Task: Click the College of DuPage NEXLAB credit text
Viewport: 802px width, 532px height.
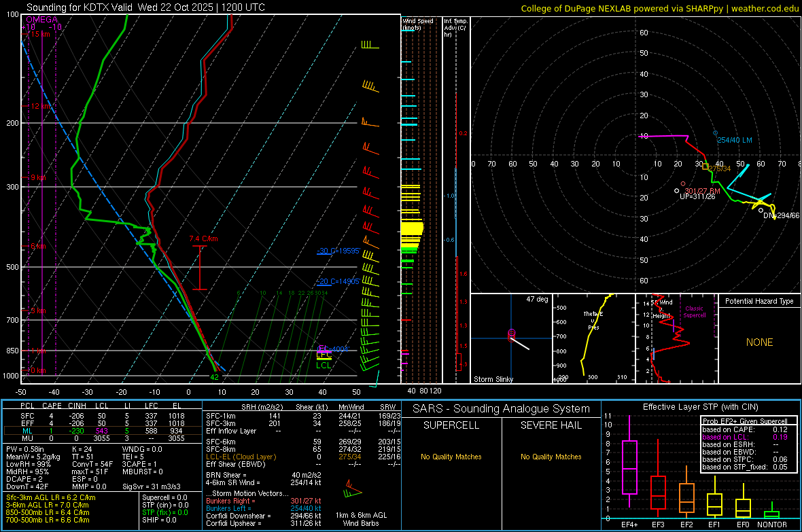Action: coord(659,8)
